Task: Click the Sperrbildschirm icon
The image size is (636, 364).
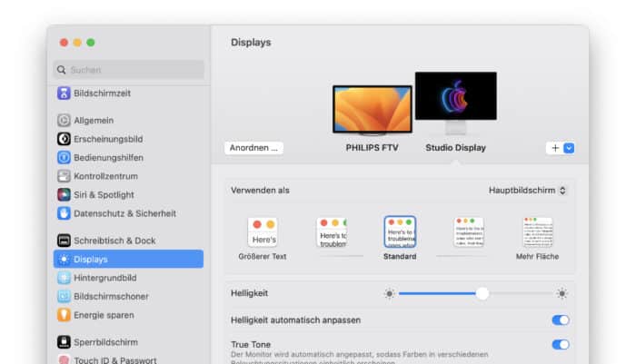Action: pos(64,342)
